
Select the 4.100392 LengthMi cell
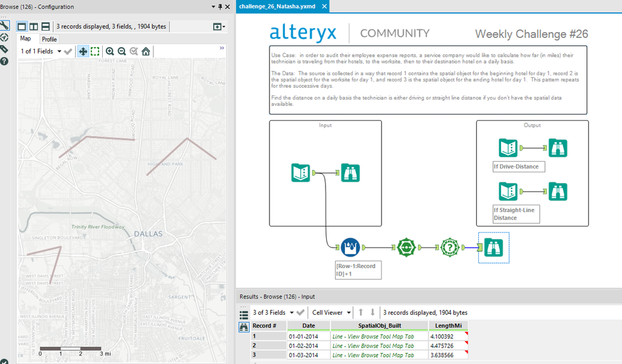pyautogui.click(x=448, y=336)
